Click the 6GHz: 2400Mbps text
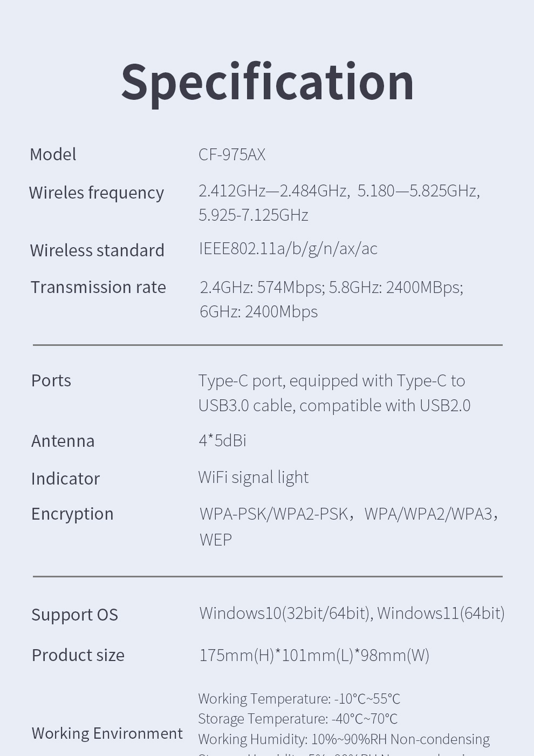534x756 pixels. [258, 311]
